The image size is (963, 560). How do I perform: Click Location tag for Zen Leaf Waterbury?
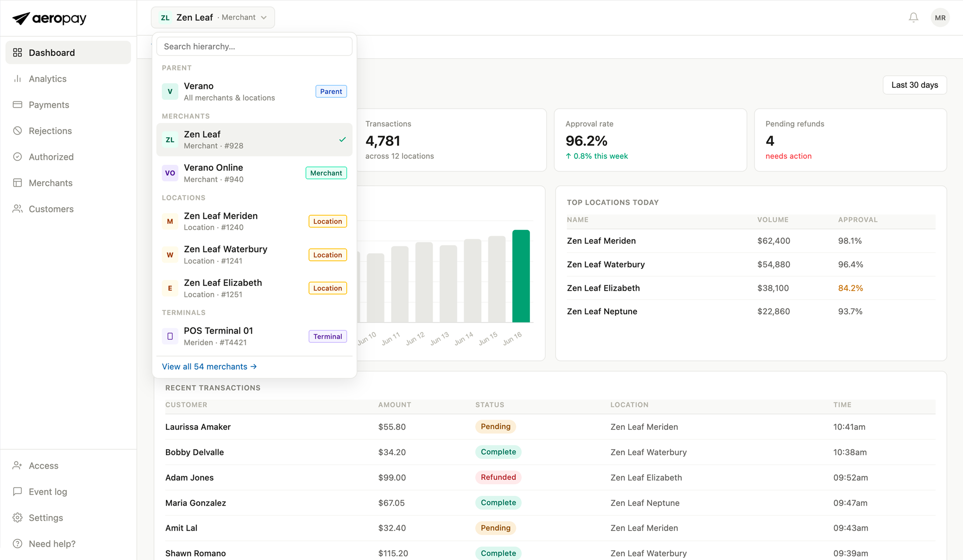pos(328,255)
